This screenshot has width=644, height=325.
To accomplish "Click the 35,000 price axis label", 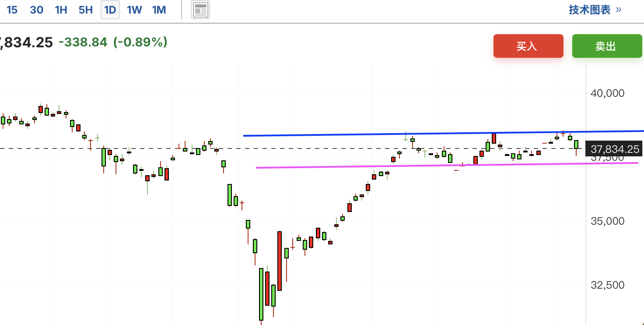I will click(x=608, y=221).
